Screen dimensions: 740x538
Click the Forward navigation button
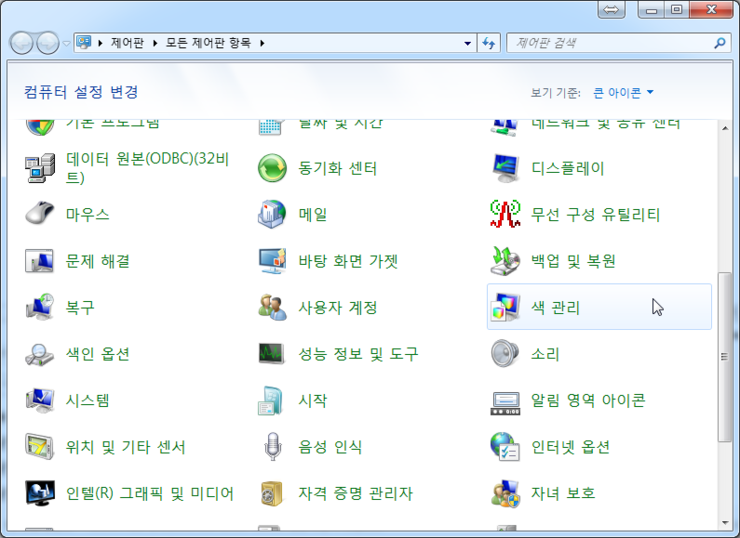[48, 43]
